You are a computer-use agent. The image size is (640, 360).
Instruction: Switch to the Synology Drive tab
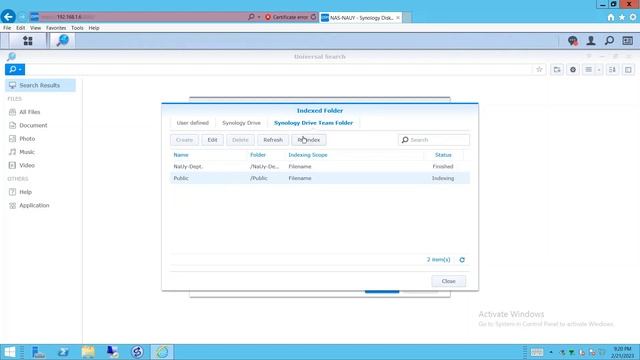[x=241, y=123]
